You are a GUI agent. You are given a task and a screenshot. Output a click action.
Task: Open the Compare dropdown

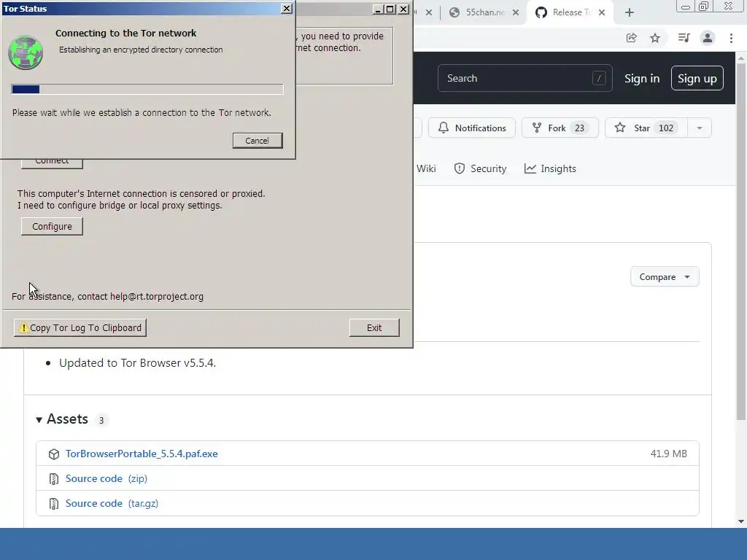[665, 276]
